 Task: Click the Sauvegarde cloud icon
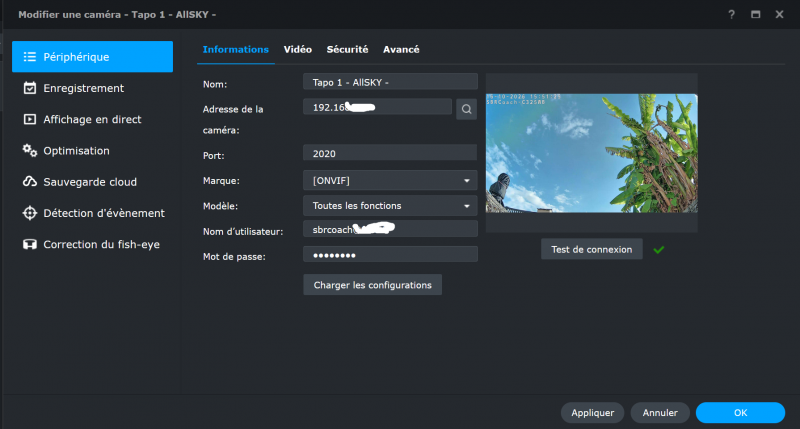(x=30, y=182)
